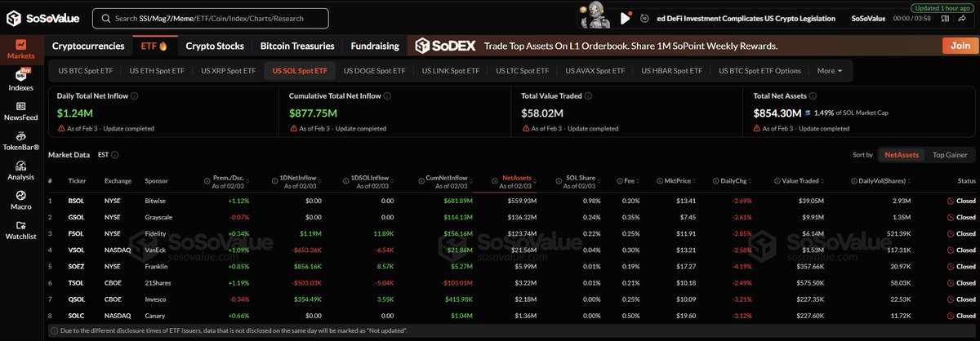Select the US BTC Spot ETF Options tab
Screen dimensions: 980x341
tap(759, 71)
